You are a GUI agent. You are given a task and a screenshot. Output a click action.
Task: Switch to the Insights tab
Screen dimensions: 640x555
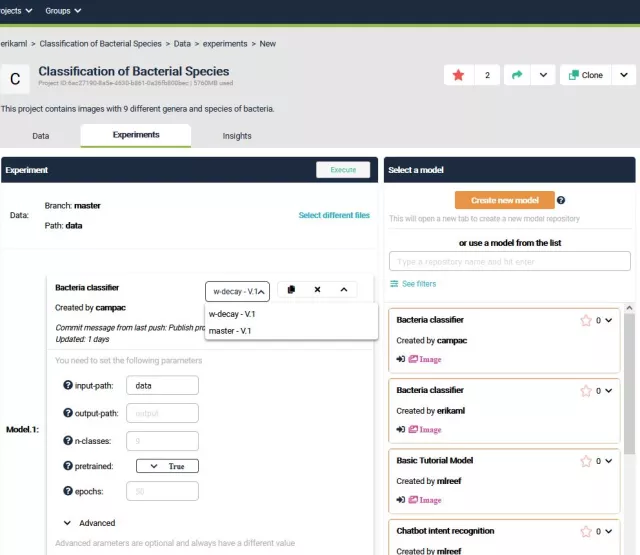click(x=237, y=135)
